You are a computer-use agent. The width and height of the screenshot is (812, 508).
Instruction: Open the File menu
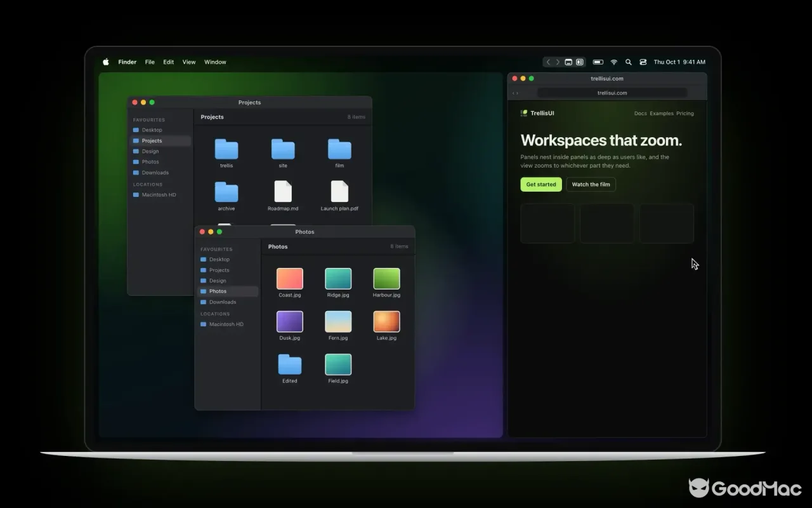point(150,62)
